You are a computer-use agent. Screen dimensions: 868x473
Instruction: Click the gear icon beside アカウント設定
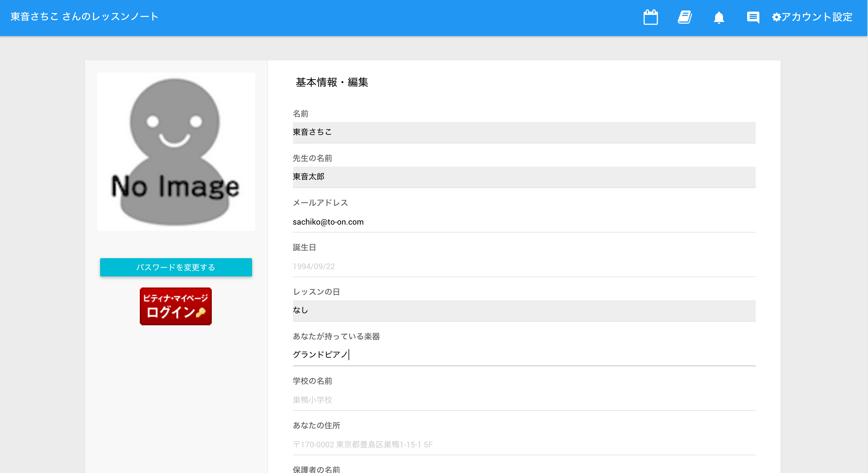coord(776,17)
